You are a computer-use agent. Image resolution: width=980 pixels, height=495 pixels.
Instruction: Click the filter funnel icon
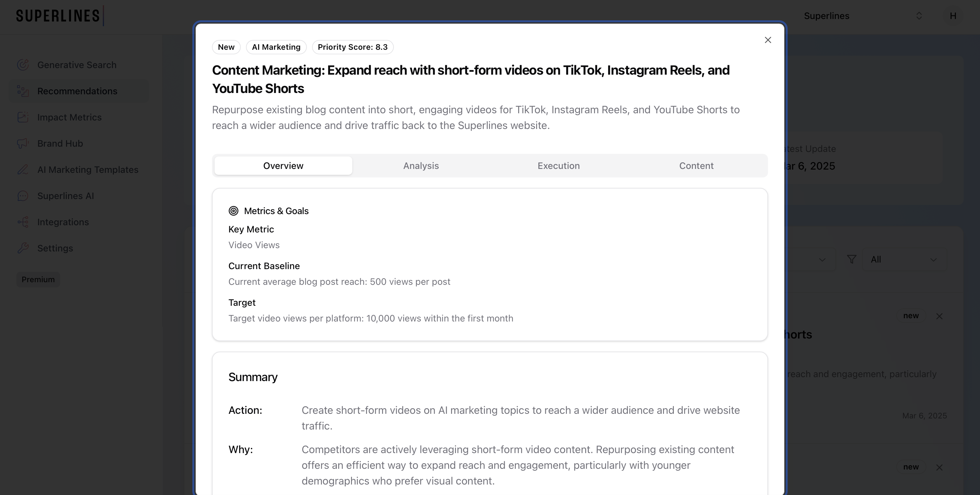(x=851, y=260)
